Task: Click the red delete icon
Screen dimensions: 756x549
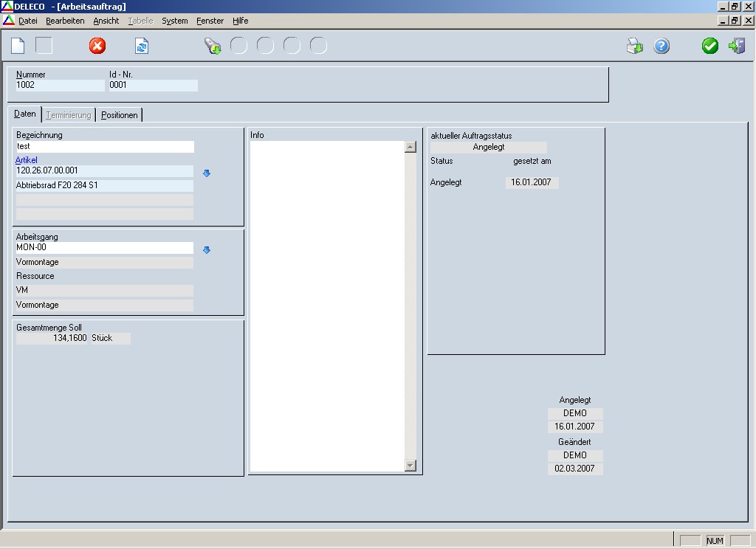Action: [x=97, y=46]
